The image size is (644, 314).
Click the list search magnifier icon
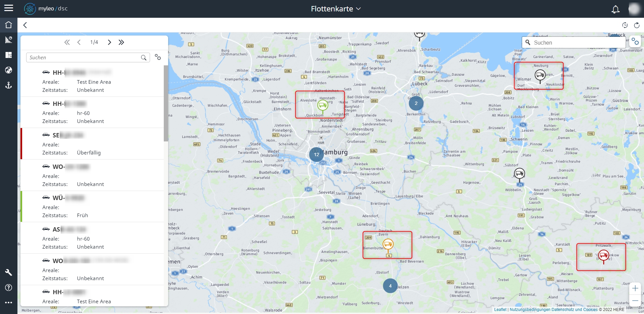(144, 58)
